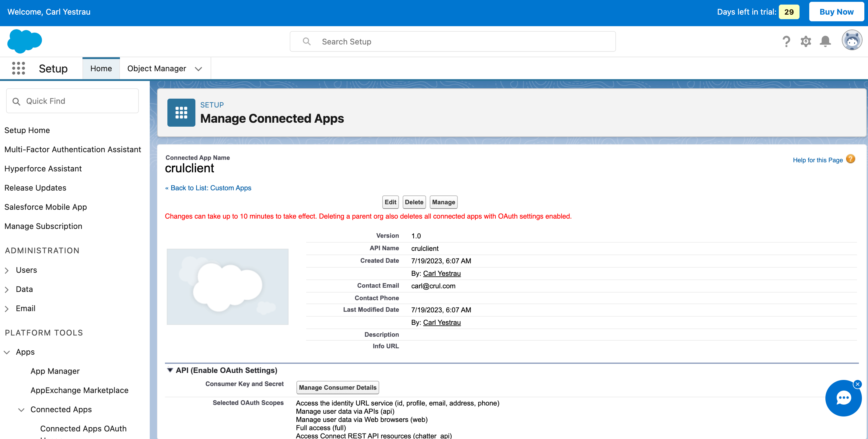Open App Manager in the sidebar

coord(55,371)
